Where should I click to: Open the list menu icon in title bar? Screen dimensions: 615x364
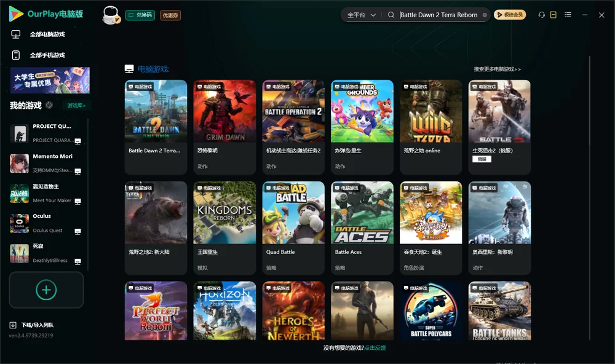(568, 15)
